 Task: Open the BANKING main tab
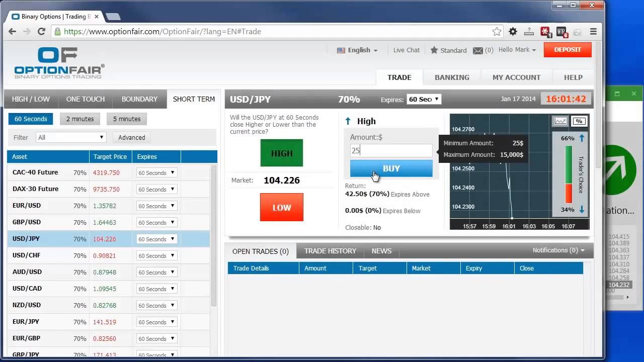452,77
